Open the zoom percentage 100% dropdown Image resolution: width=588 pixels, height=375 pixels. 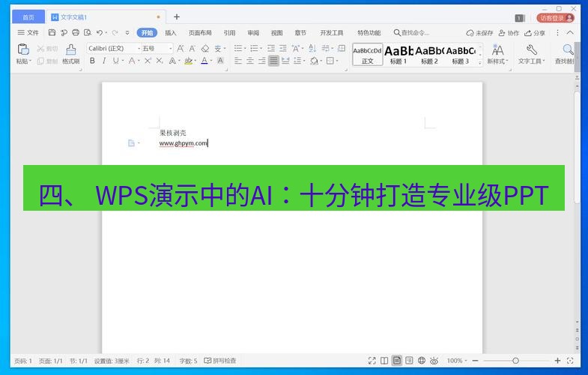[457, 361]
